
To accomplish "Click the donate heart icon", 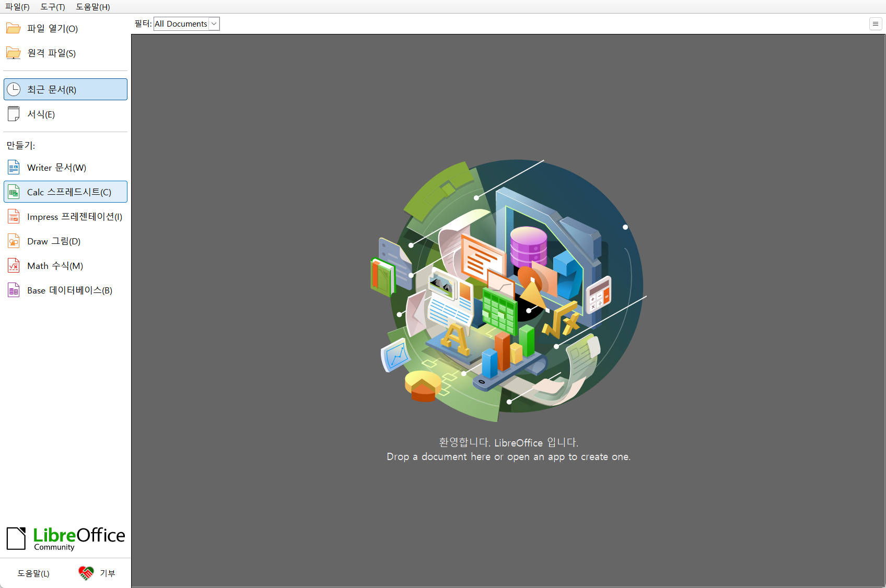I will coord(86,573).
